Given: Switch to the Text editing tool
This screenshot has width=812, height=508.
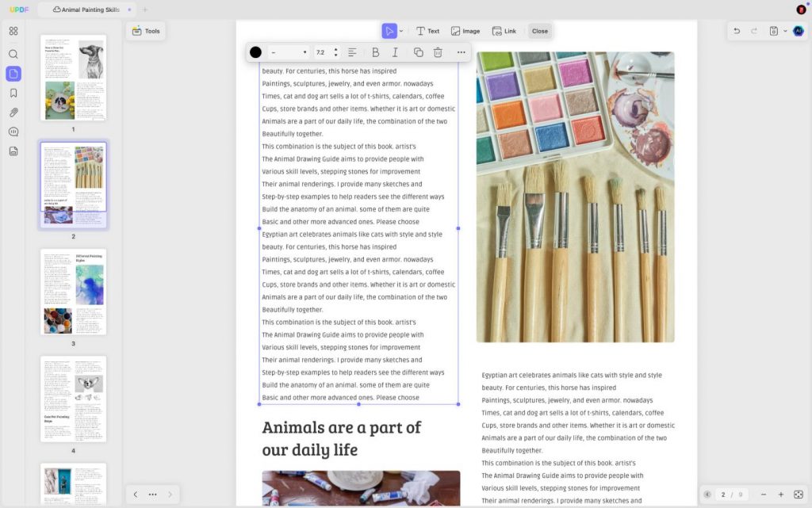Looking at the screenshot, I should click(428, 31).
